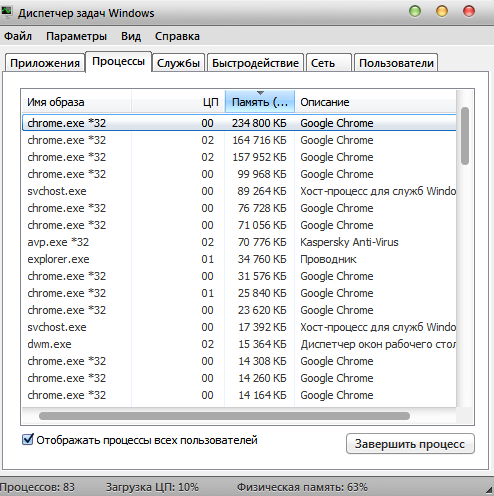Select chrome.exe row using 234 800 КБ
494x496 pixels.
(239, 123)
